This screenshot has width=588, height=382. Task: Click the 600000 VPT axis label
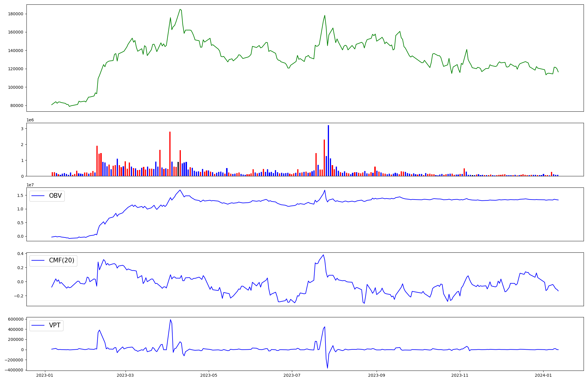coord(15,319)
